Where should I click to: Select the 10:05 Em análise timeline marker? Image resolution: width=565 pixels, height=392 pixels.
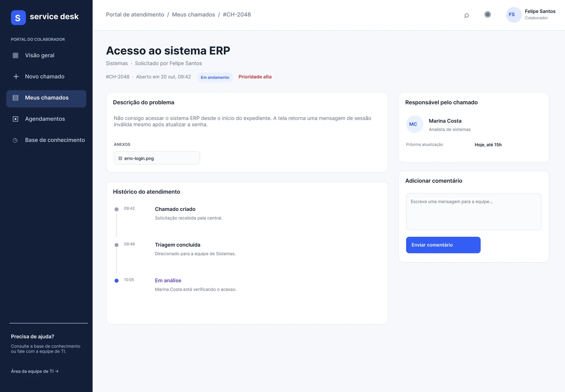coord(117,281)
